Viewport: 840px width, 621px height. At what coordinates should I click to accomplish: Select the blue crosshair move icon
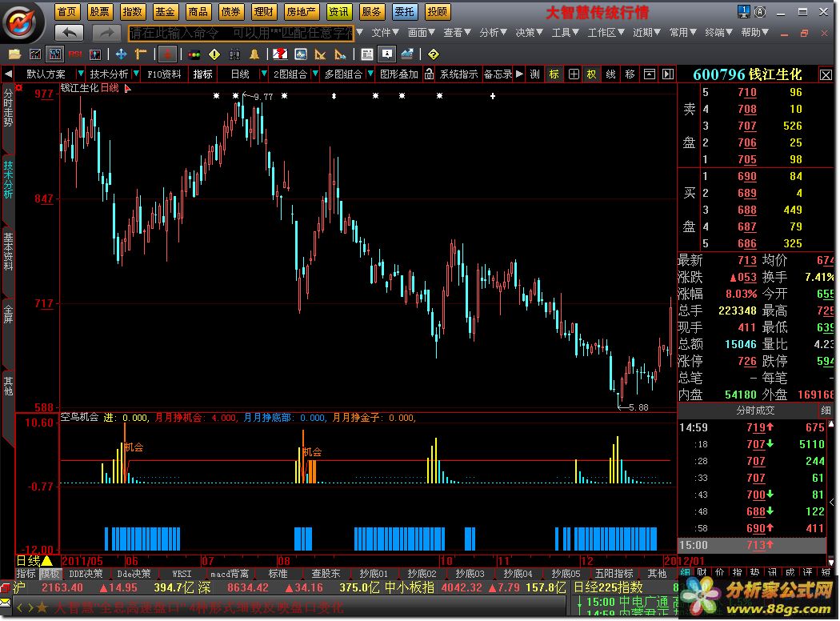click(x=121, y=54)
